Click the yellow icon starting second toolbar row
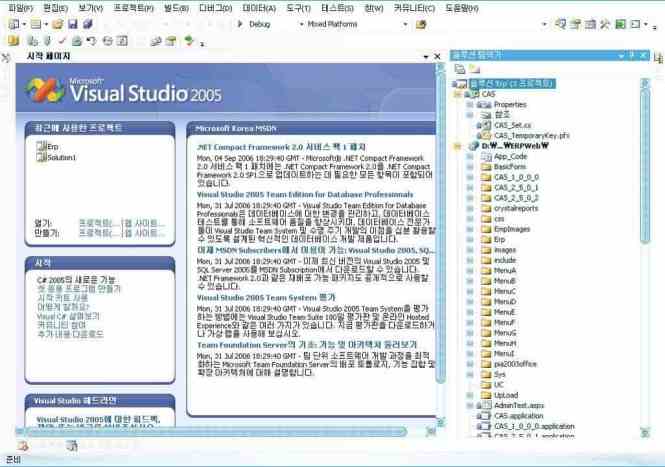The width and height of the screenshot is (665, 467). (x=13, y=41)
